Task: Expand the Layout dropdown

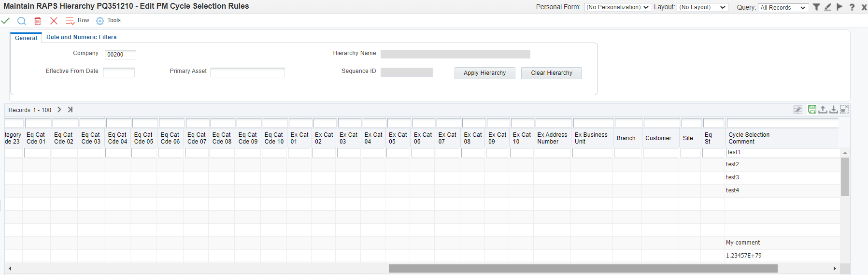Action: (702, 7)
